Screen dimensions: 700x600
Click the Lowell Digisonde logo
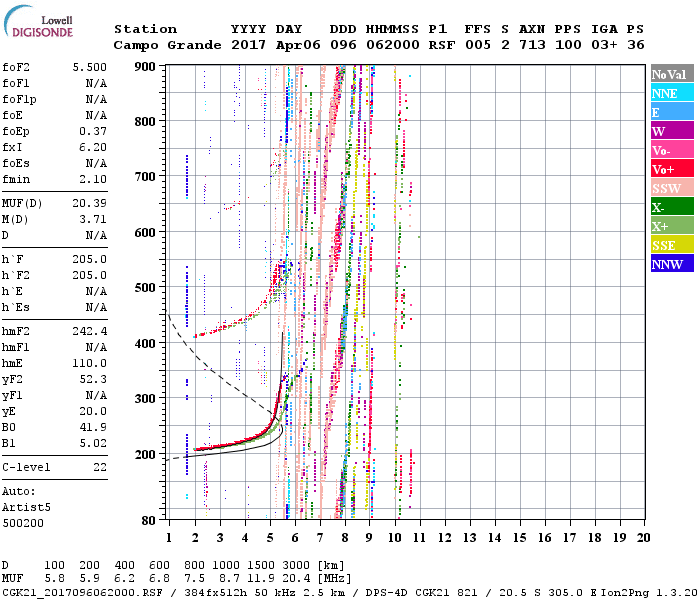[x=39, y=22]
